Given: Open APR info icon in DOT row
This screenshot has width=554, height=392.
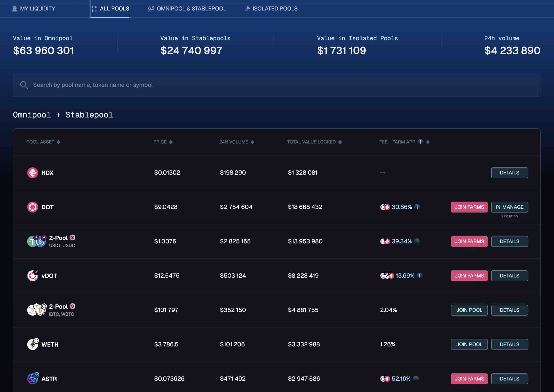Looking at the screenshot, I should (x=417, y=207).
